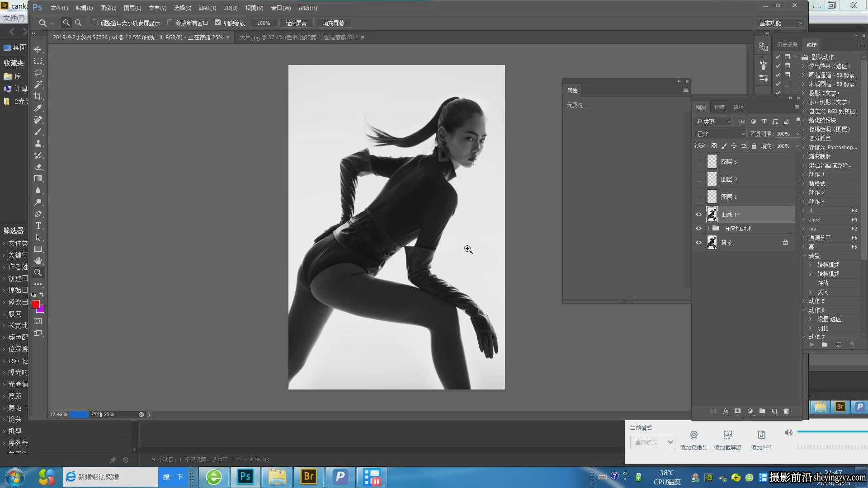868x488 pixels.
Task: Select the Hand tool
Action: pos(38,261)
